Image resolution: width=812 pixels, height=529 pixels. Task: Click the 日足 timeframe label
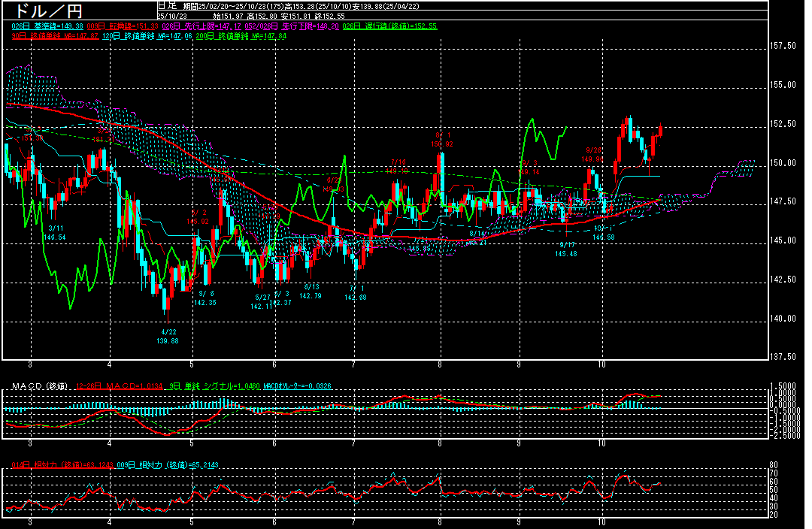(165, 5)
